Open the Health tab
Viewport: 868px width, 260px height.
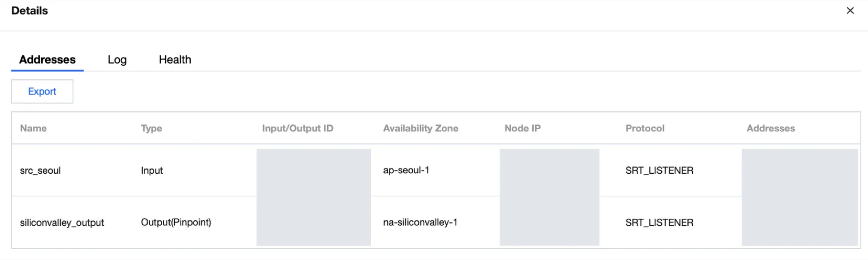[175, 60]
